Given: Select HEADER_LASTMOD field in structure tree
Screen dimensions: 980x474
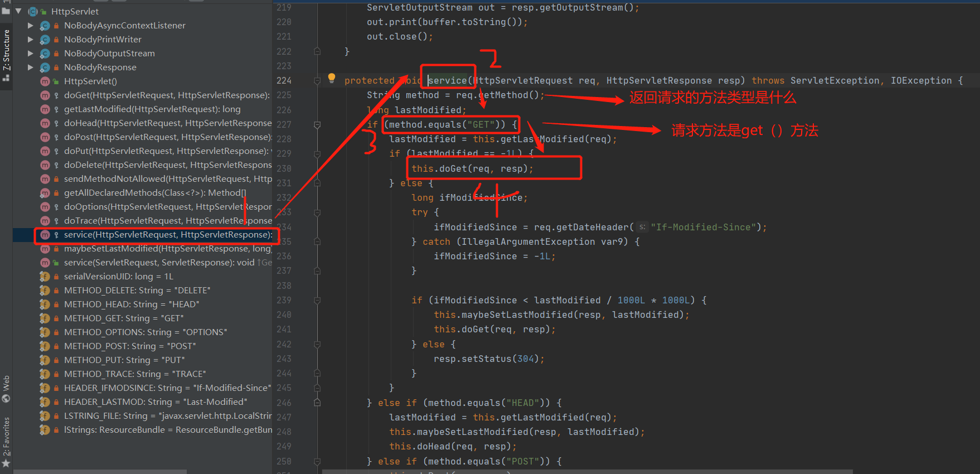Looking at the screenshot, I should (156, 402).
